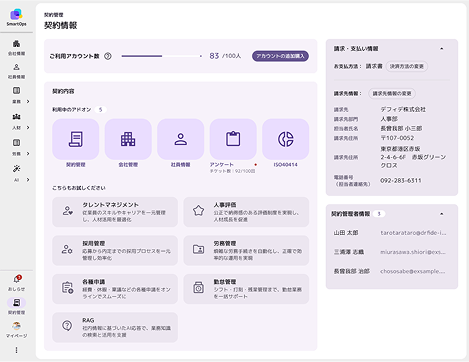469x362 pixels.
Task: Click 請求先情報の変更 button
Action: (392, 94)
